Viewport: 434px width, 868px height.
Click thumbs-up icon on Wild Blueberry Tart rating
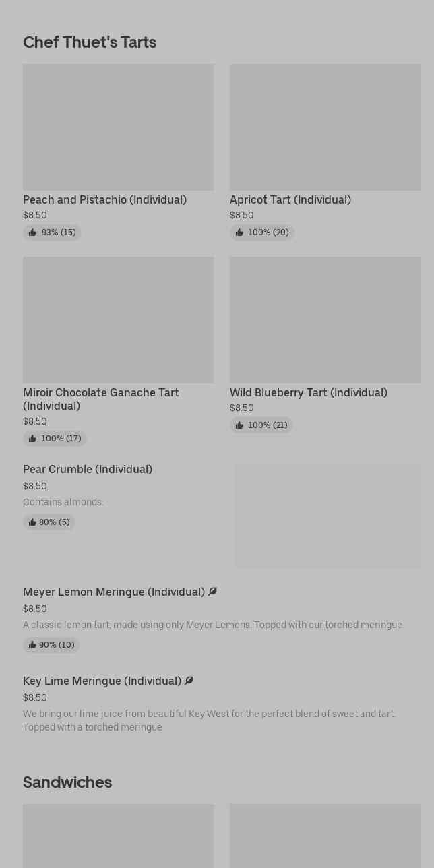239,425
